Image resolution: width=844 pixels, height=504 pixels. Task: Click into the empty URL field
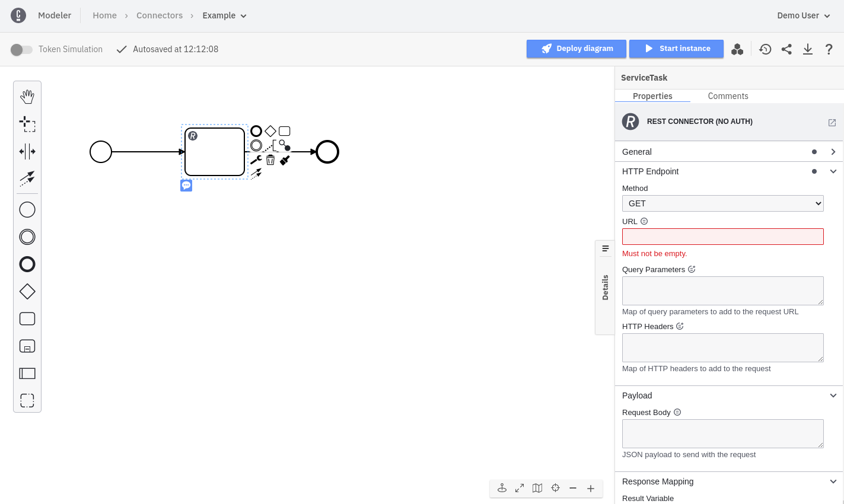pos(722,237)
